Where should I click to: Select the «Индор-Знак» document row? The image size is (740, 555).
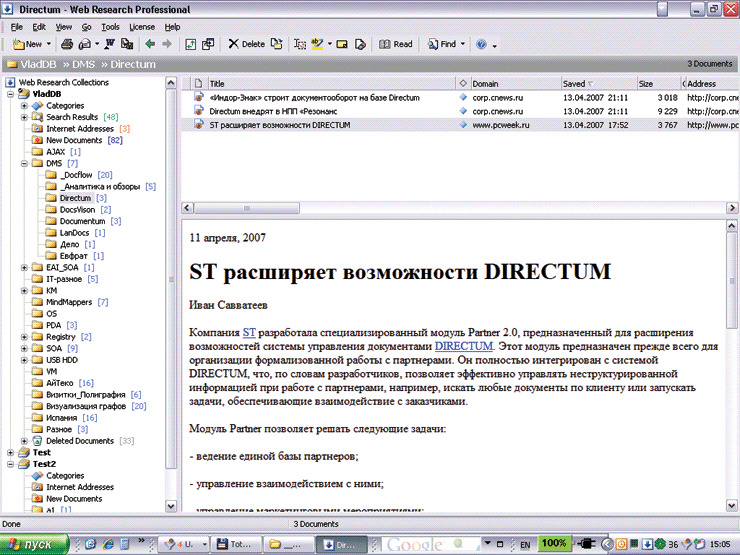(460, 98)
